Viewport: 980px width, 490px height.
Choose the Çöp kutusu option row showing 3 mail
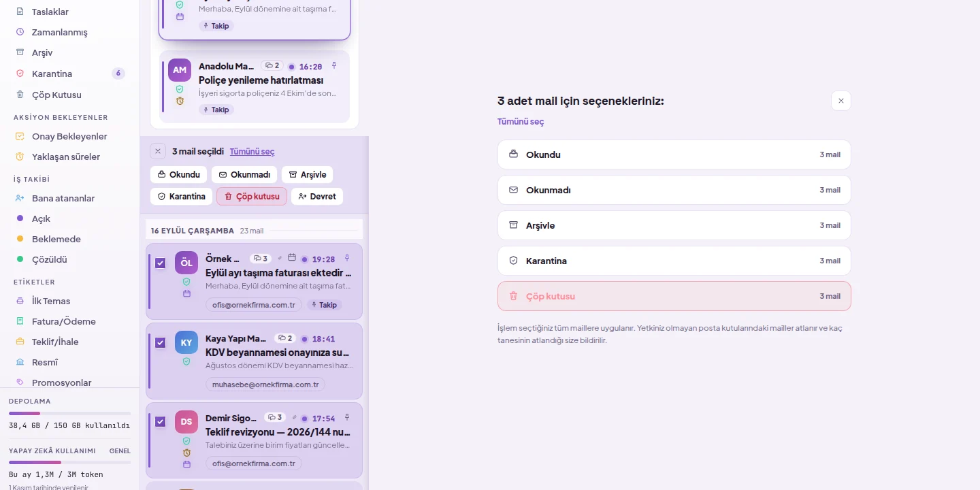click(674, 296)
